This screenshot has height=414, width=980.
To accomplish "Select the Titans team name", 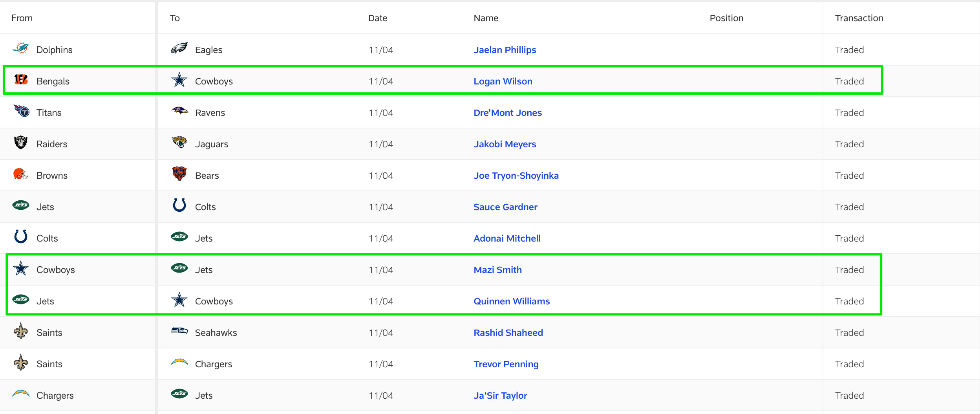I will coord(49,113).
